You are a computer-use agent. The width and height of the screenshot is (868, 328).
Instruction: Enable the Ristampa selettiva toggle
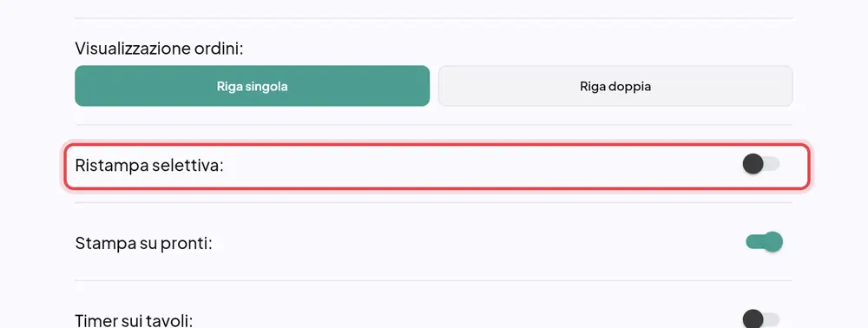[761, 164]
